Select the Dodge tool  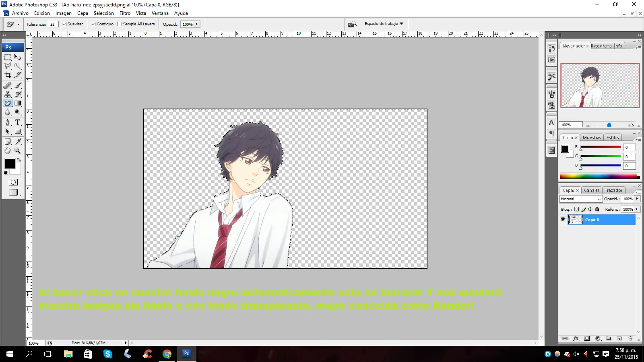pyautogui.click(x=18, y=112)
